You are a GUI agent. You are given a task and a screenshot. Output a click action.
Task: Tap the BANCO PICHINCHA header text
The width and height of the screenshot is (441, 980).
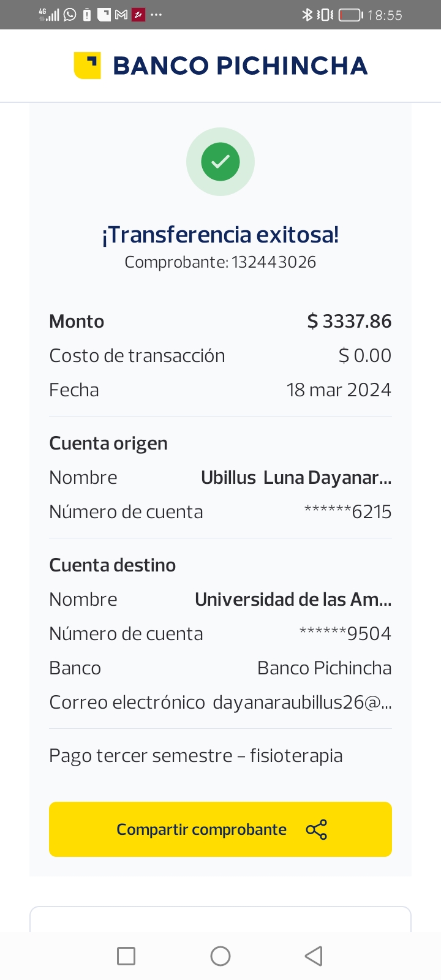pos(240,66)
